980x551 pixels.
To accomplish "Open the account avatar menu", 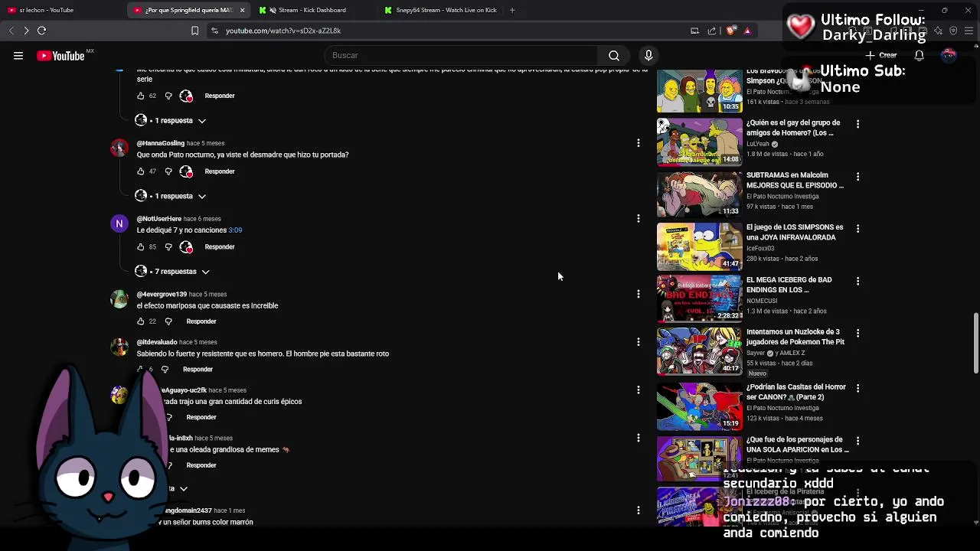I will coord(949,55).
